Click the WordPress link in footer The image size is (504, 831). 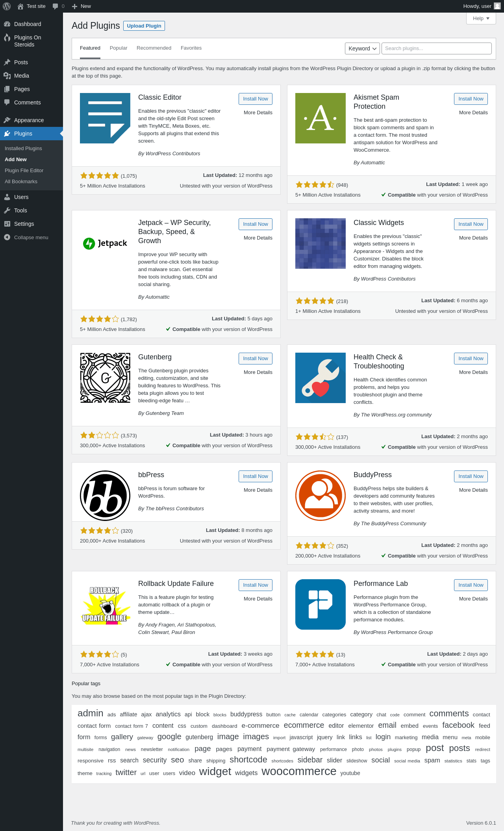click(146, 823)
